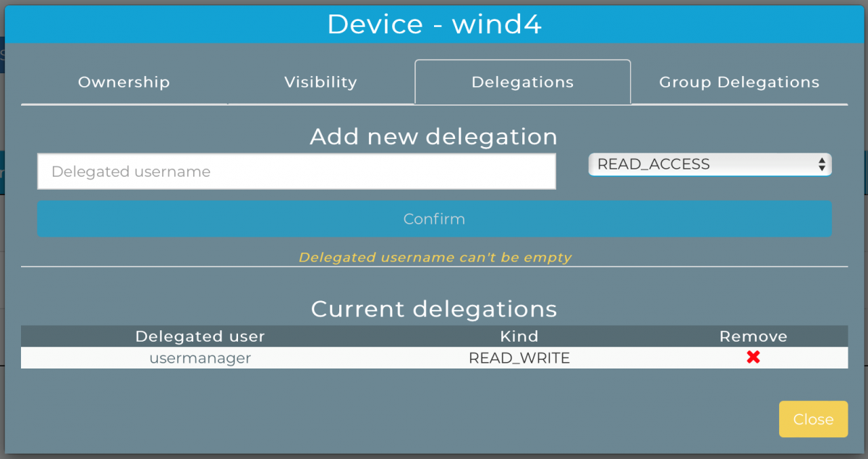
Task: Click the arrows on the access-type selector
Action: (822, 164)
